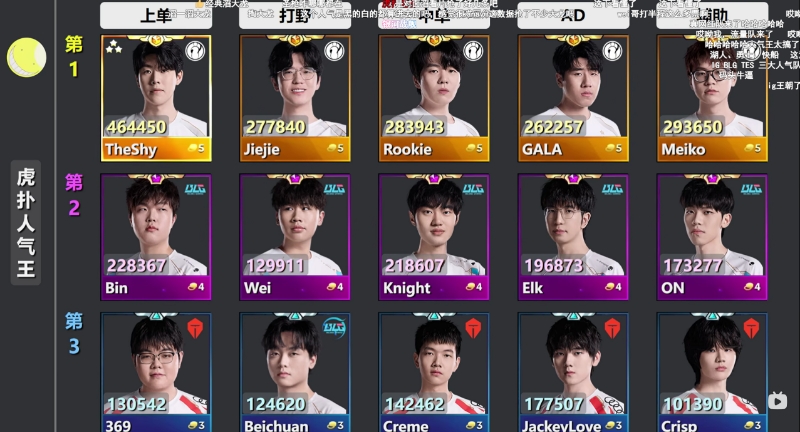Click the 虎扑人气王 vertical label

pyautogui.click(x=26, y=222)
